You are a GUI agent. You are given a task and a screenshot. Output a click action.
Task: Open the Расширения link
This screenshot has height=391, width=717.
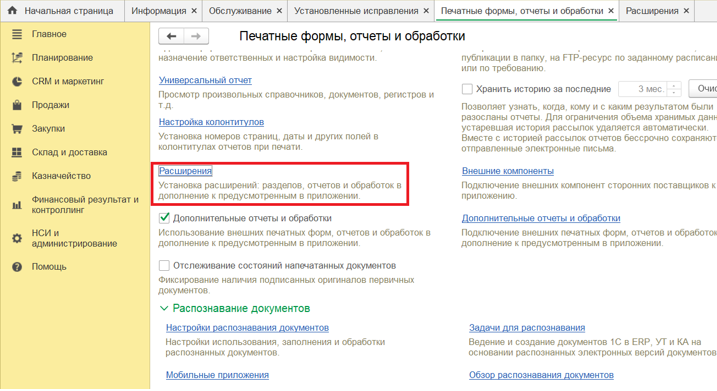(185, 171)
